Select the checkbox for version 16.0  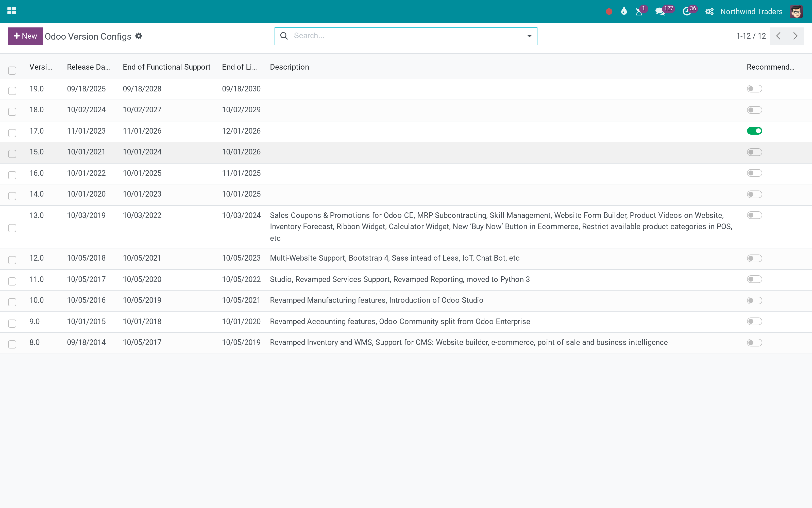pyautogui.click(x=12, y=175)
